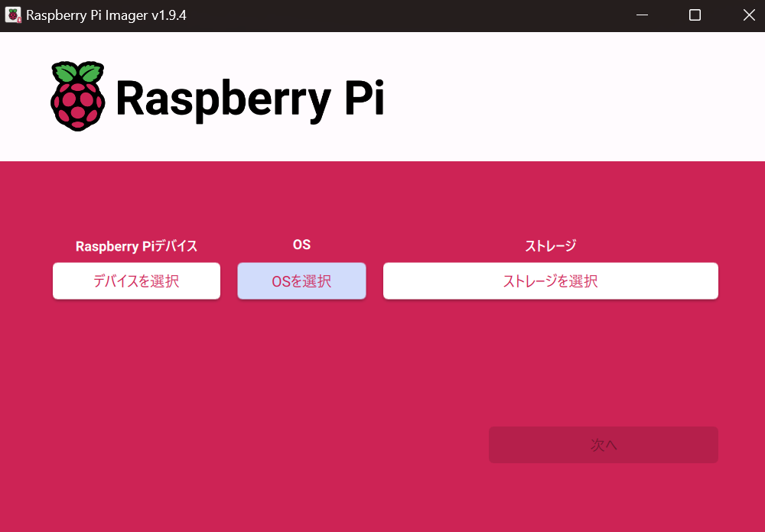Click the Raspberry Pi logo
This screenshot has height=532, width=765.
pyautogui.click(x=217, y=96)
